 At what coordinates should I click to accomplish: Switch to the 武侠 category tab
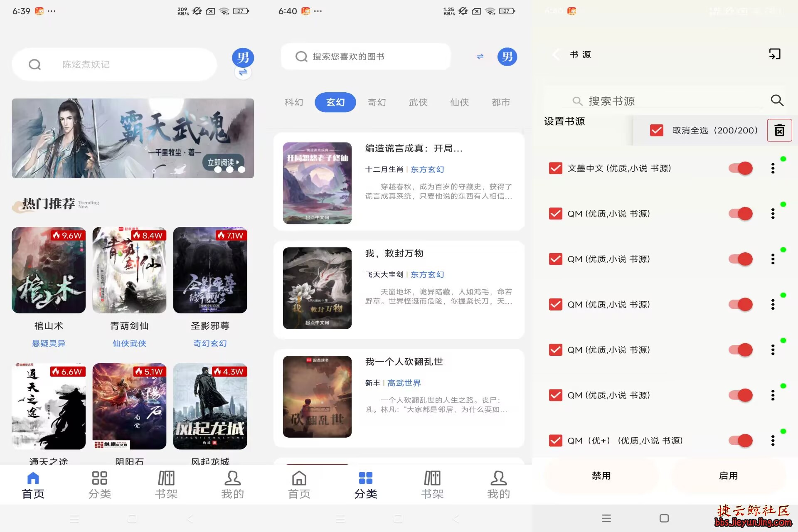tap(418, 102)
